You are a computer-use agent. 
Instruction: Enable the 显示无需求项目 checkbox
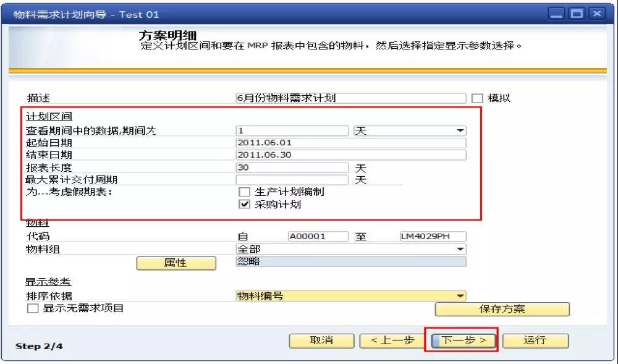coord(32,308)
